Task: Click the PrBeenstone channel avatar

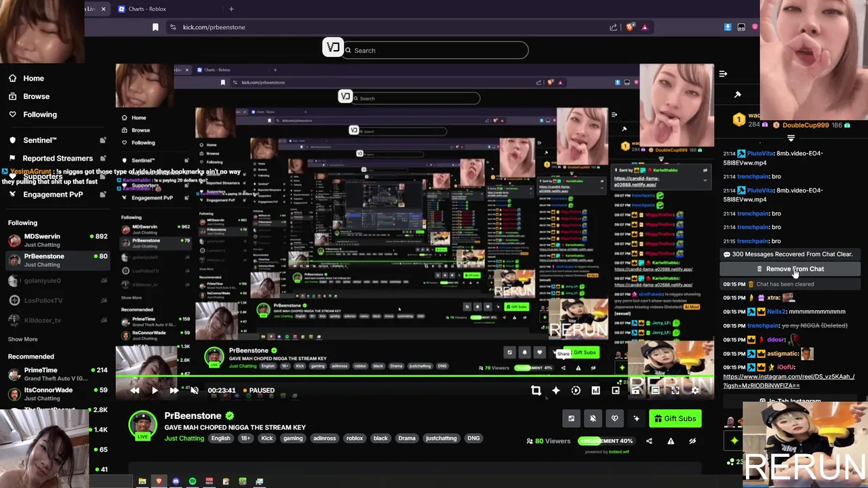Action: coord(142,425)
